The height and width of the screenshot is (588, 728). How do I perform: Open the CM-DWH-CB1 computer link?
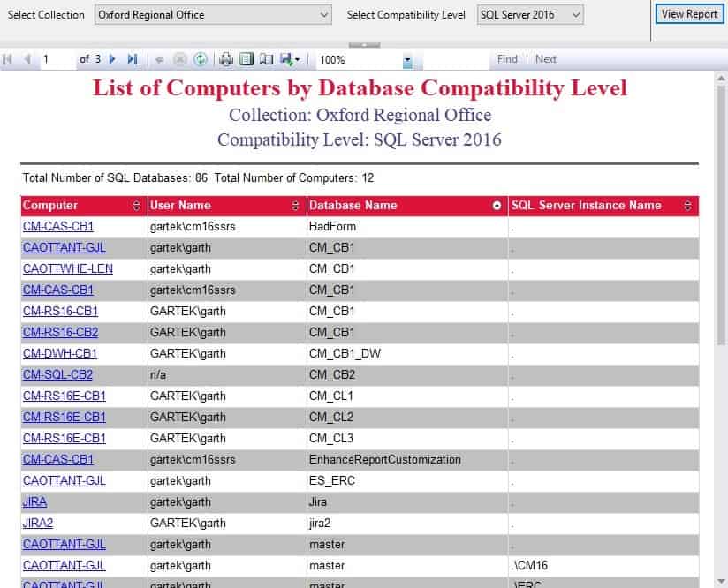[x=60, y=354]
